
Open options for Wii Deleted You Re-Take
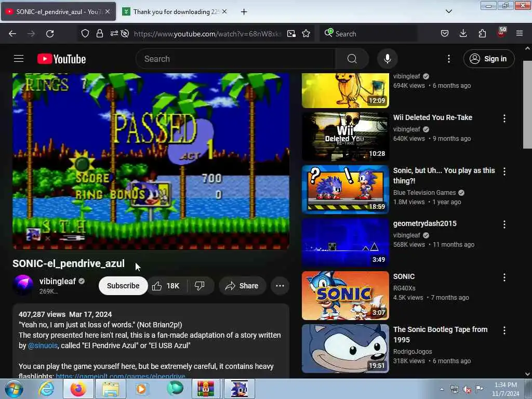pyautogui.click(x=504, y=118)
